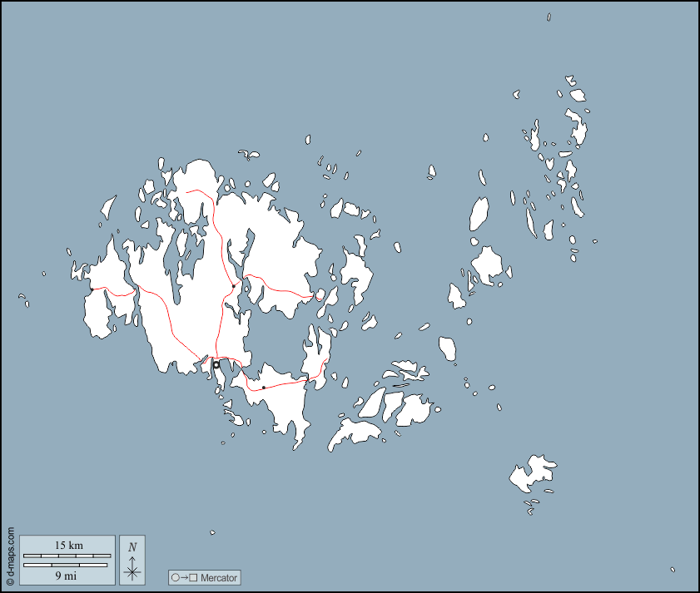700x593 pixels.
Task: Click the large isolated island in the far southeast
Action: [529, 474]
